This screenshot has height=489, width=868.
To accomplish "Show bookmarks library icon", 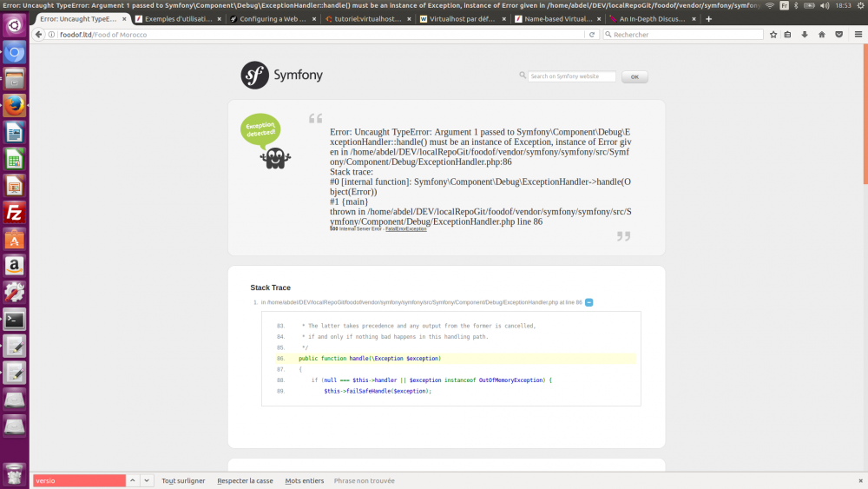I will [788, 35].
